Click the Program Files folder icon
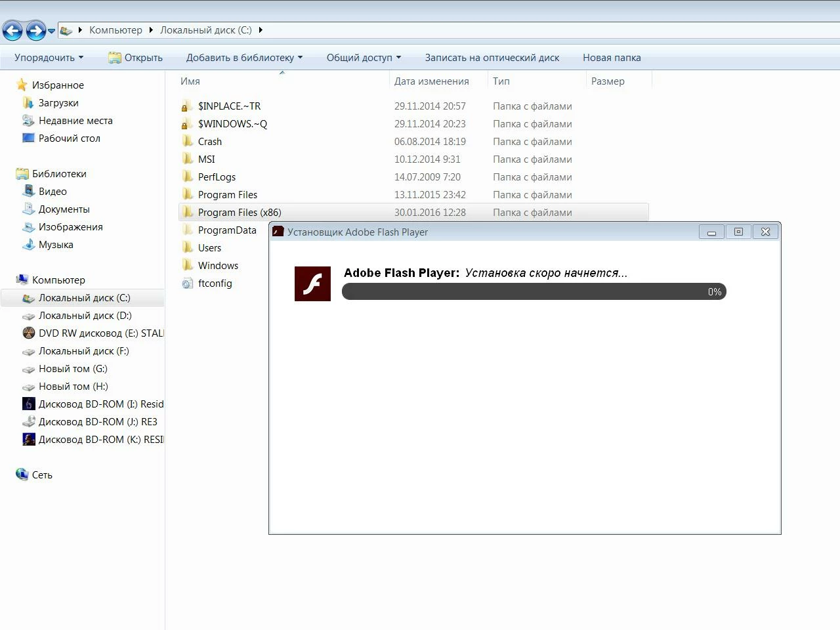 (187, 194)
